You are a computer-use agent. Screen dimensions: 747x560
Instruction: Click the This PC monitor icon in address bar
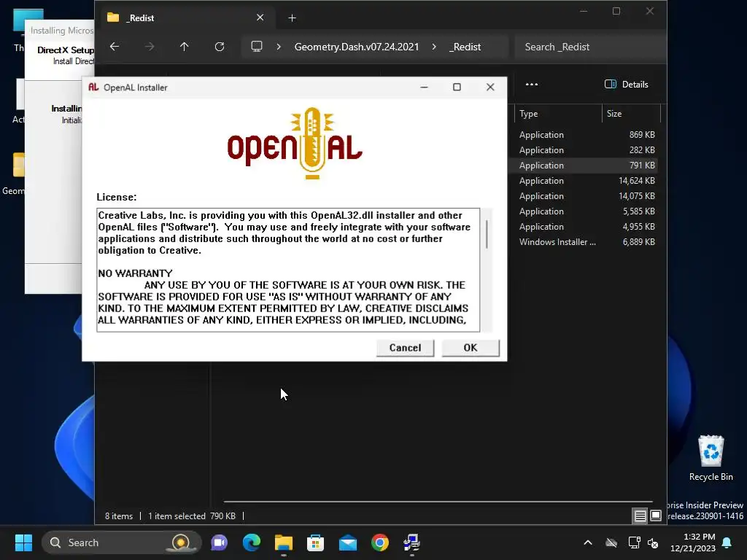(257, 47)
